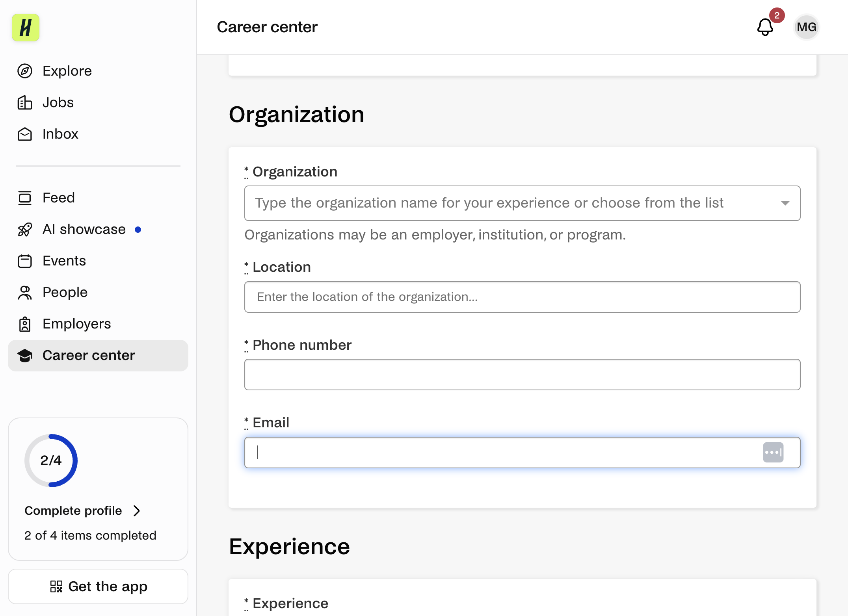The width and height of the screenshot is (848, 616).
Task: Click the Email field label
Action: point(271,423)
